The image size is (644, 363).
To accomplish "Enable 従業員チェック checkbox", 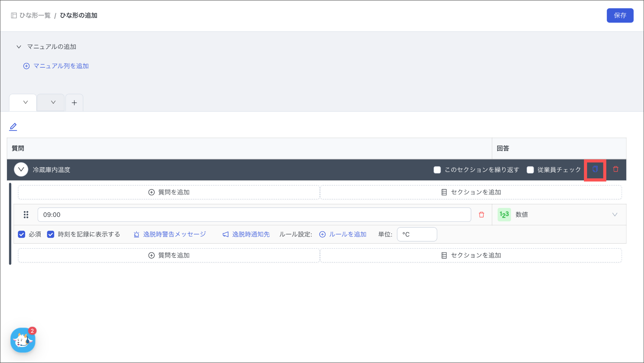I will [530, 170].
